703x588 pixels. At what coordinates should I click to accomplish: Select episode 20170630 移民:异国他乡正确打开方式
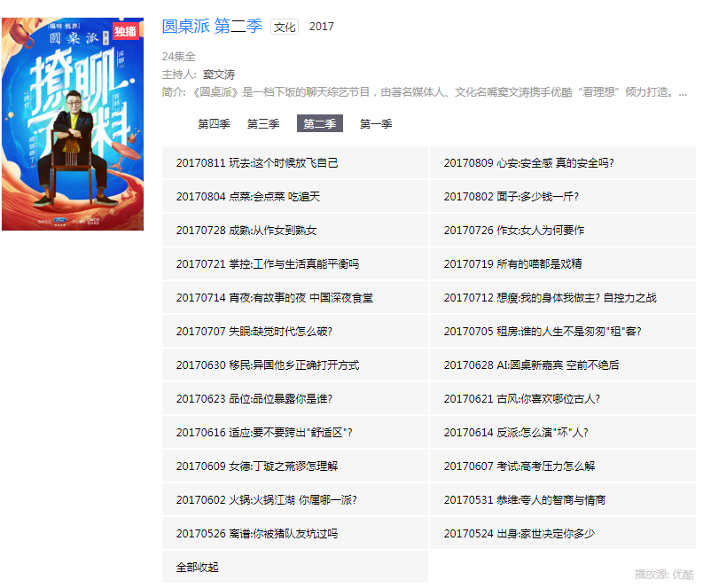tap(295, 365)
